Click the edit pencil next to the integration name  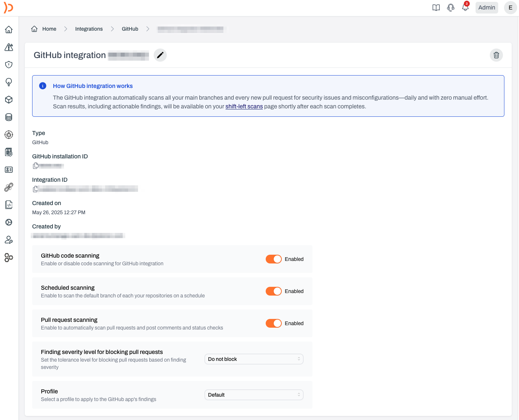(160, 55)
